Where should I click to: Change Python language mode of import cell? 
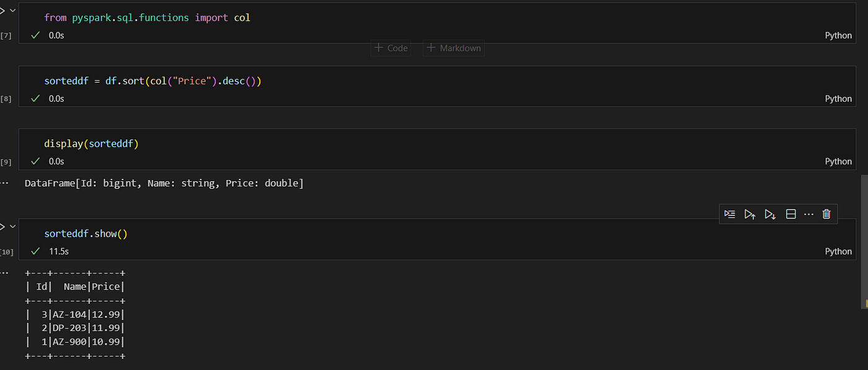[x=838, y=35]
